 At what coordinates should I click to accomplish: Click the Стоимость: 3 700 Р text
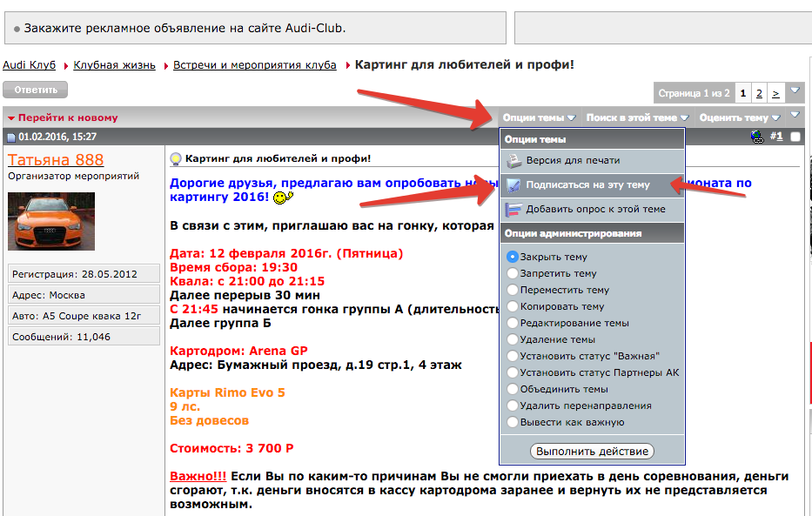pos(232,448)
